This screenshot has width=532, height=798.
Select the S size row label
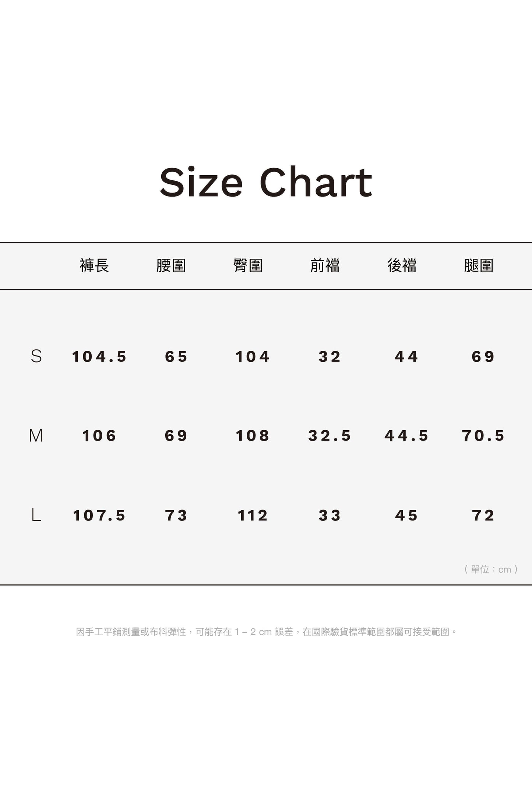[36, 356]
